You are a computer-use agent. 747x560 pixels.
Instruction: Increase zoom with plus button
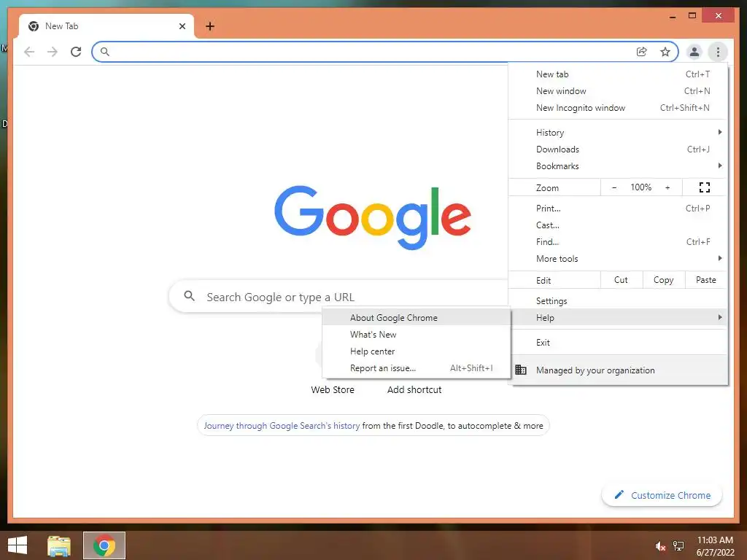click(x=667, y=187)
